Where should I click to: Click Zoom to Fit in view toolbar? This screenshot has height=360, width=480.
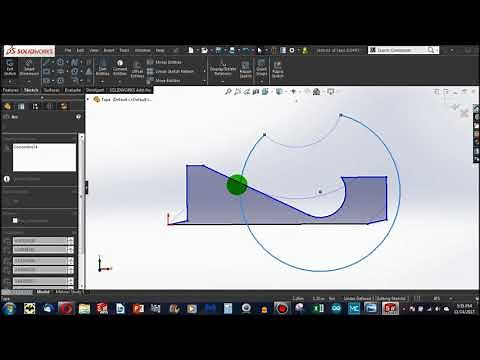pos(228,92)
